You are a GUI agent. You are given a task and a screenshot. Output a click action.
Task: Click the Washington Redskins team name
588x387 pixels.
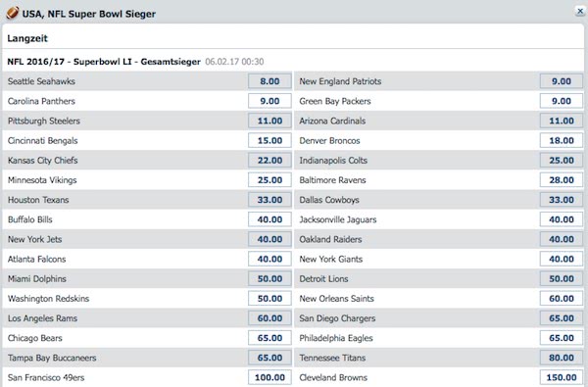[48, 299]
